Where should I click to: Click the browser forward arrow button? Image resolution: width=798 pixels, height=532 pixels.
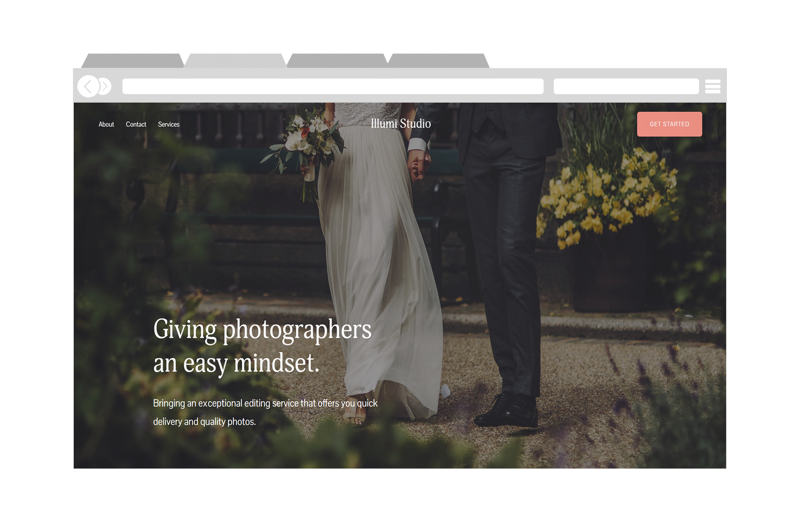104,86
